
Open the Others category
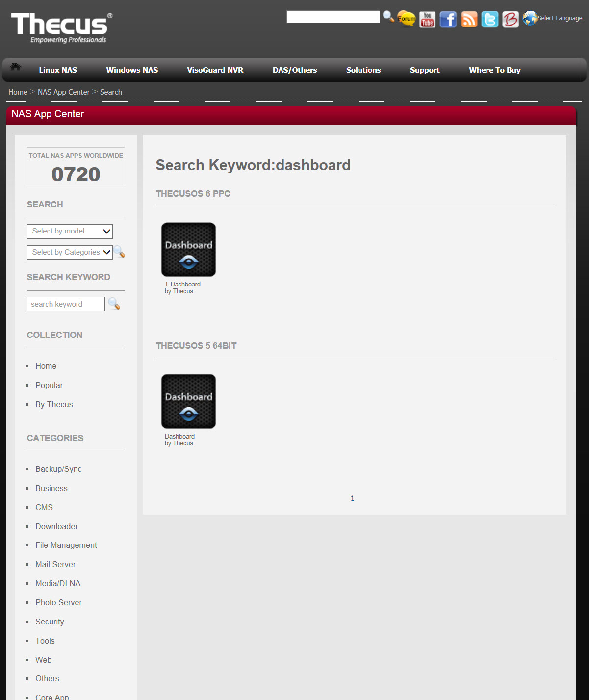pyautogui.click(x=47, y=678)
